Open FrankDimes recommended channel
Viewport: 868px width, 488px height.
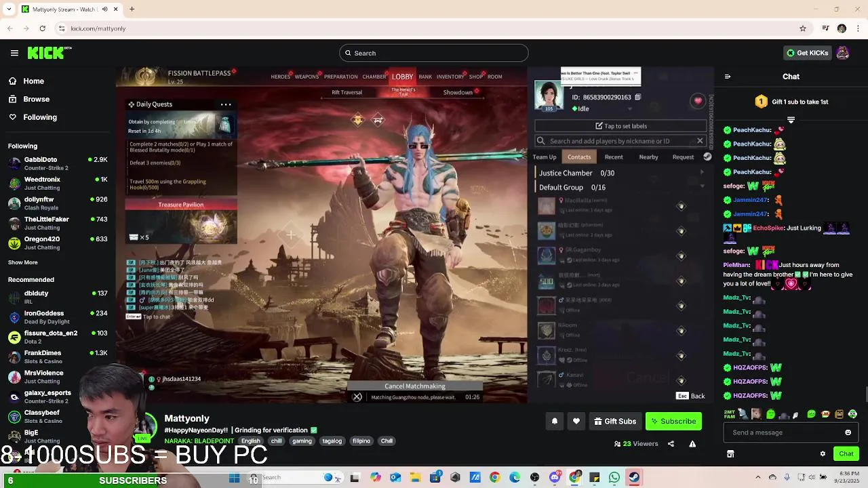[58, 357]
